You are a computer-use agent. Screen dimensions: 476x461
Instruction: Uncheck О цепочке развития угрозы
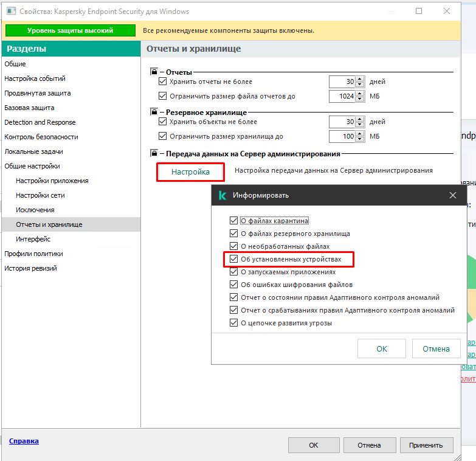[x=233, y=322]
